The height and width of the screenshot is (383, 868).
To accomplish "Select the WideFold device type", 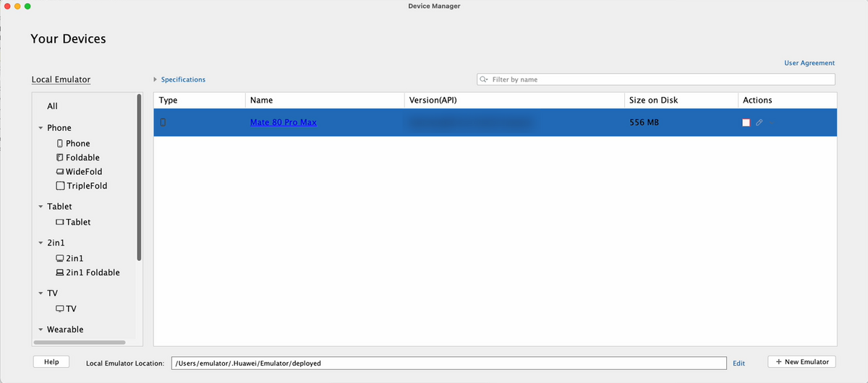I will (x=83, y=171).
